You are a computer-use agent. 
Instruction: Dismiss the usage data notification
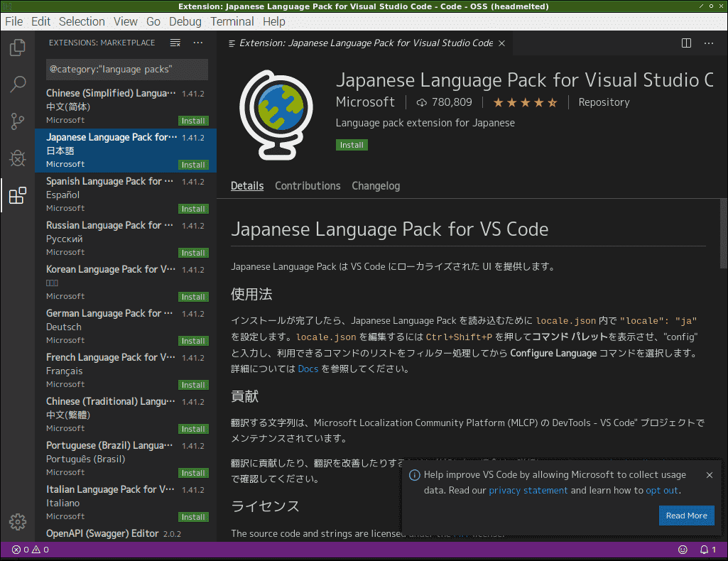point(710,475)
